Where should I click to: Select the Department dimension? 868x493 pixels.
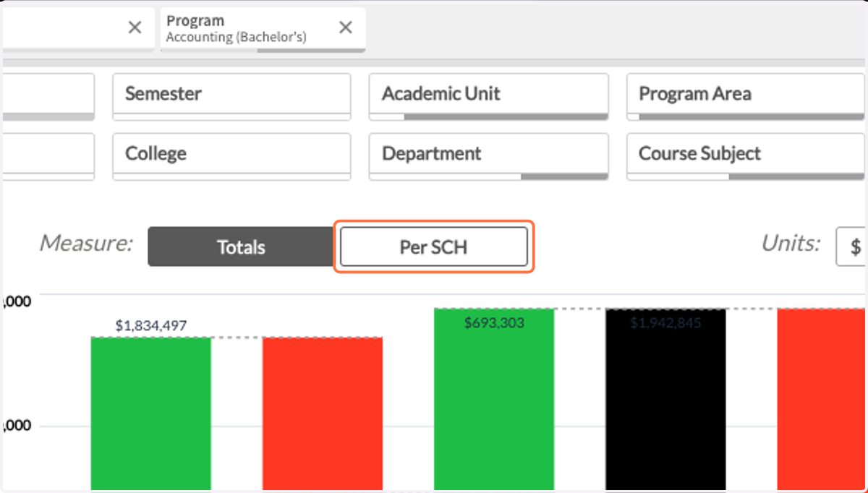point(488,156)
